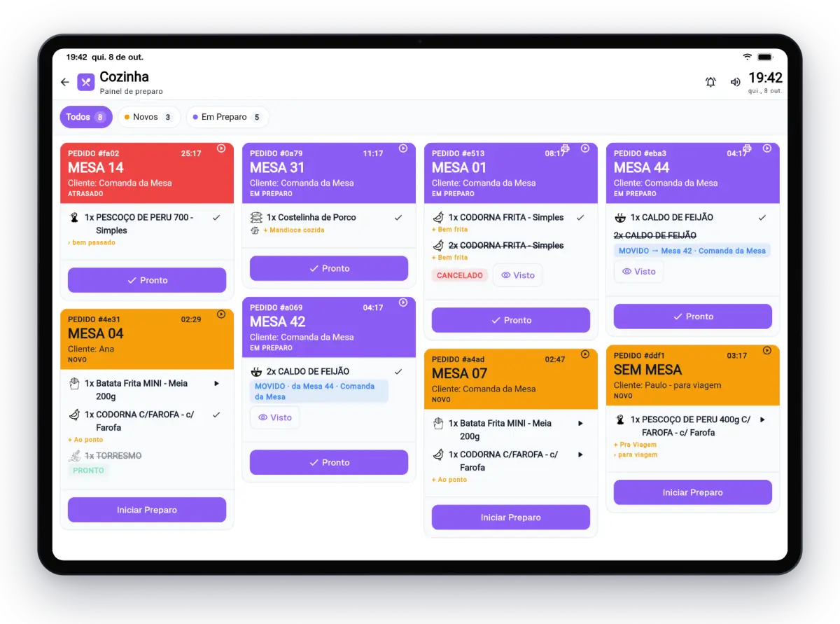
Task: Go back using the arrow beside Cozinha
Action: (65, 83)
